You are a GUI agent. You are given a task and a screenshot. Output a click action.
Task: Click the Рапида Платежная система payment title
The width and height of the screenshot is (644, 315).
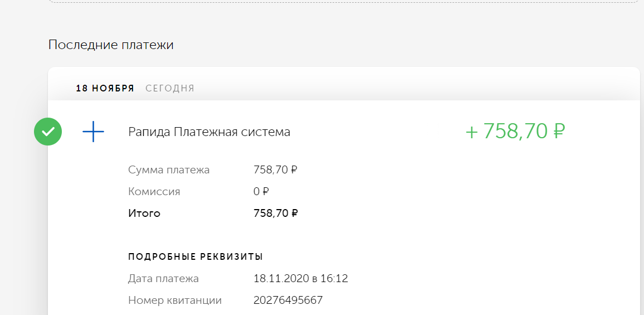coord(209,132)
